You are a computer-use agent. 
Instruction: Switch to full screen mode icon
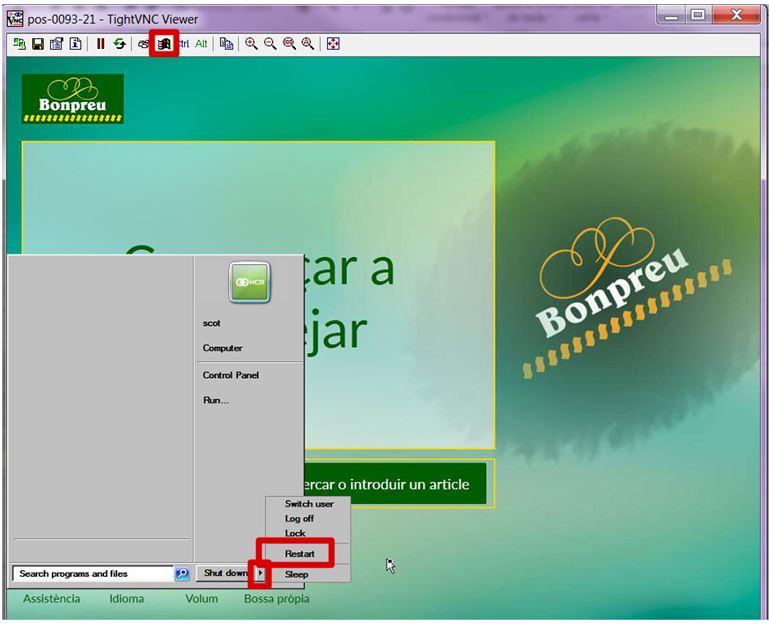[333, 44]
